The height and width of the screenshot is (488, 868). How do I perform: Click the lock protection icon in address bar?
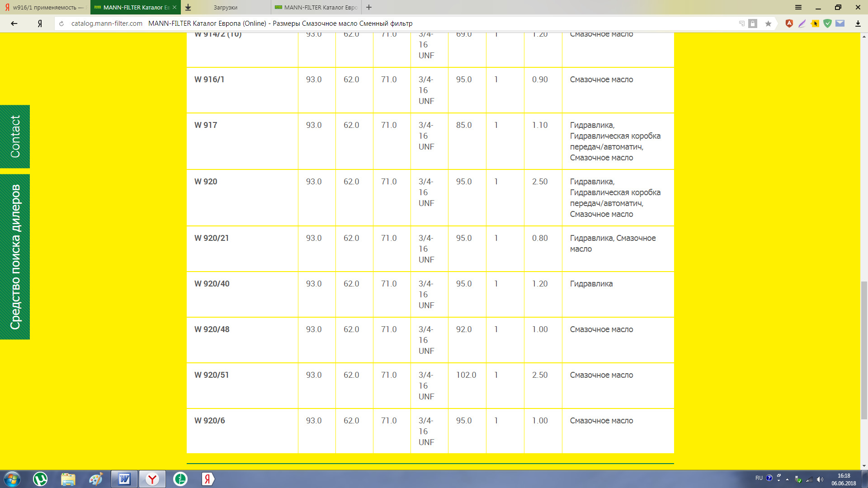click(x=753, y=23)
